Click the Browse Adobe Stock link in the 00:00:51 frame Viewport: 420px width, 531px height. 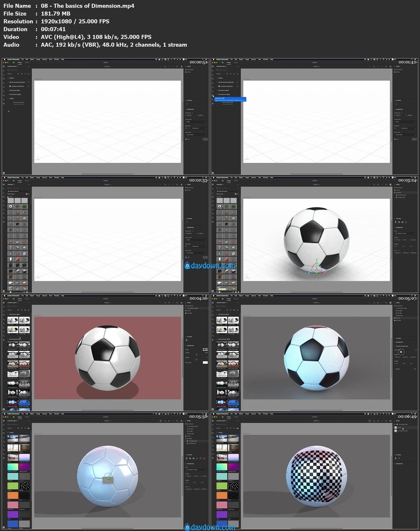[19, 104]
